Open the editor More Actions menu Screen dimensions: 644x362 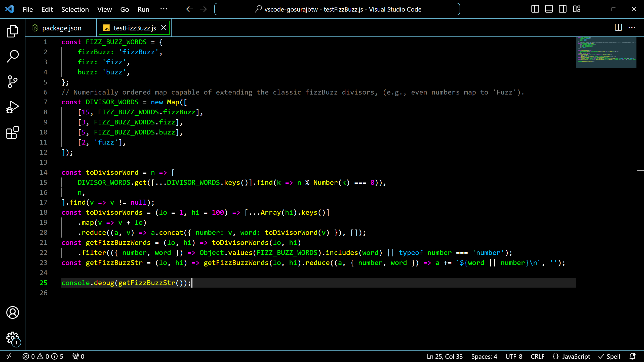tap(632, 28)
